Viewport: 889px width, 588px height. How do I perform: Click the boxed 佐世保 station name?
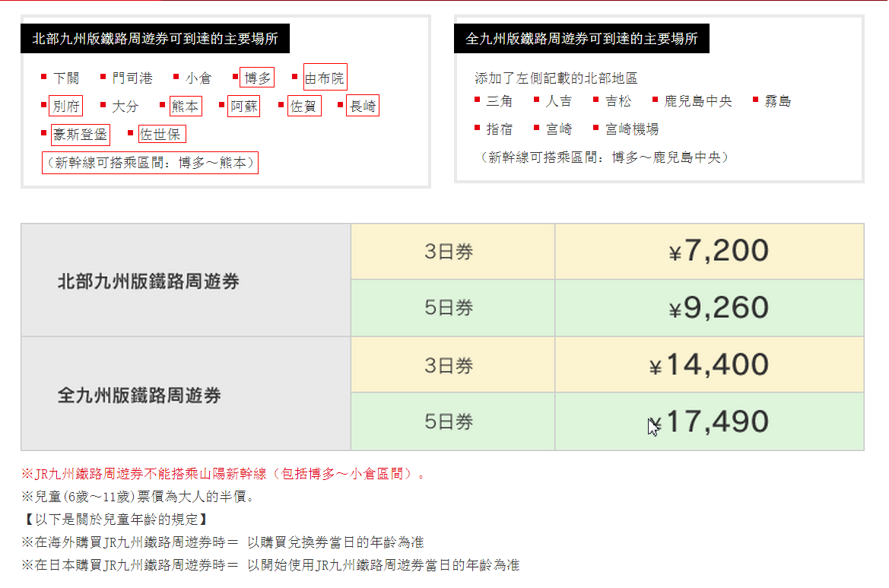[161, 135]
